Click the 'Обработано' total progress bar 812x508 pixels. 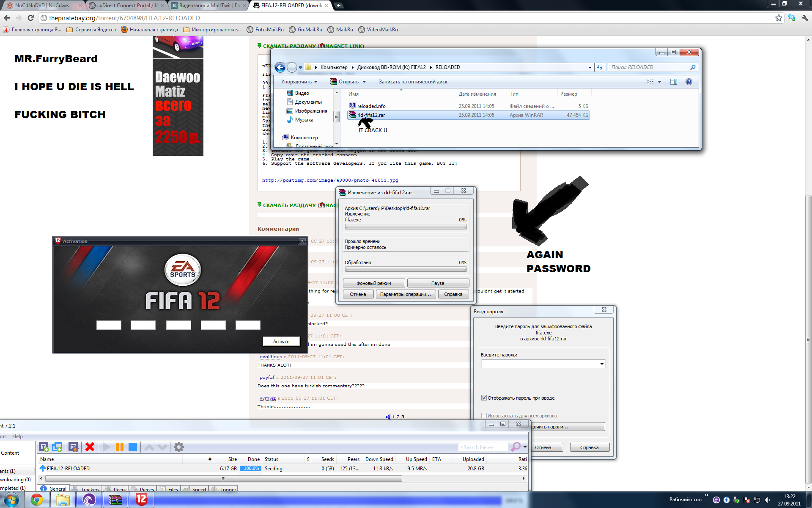(406, 269)
